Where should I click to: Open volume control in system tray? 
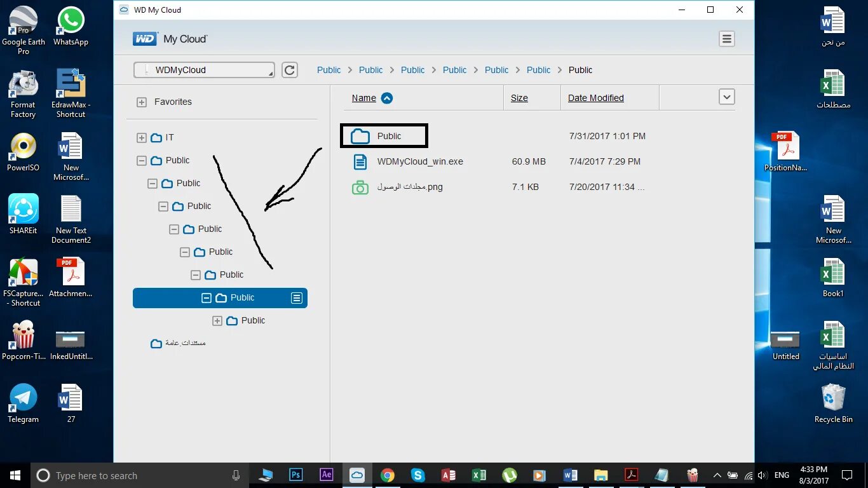tap(763, 475)
